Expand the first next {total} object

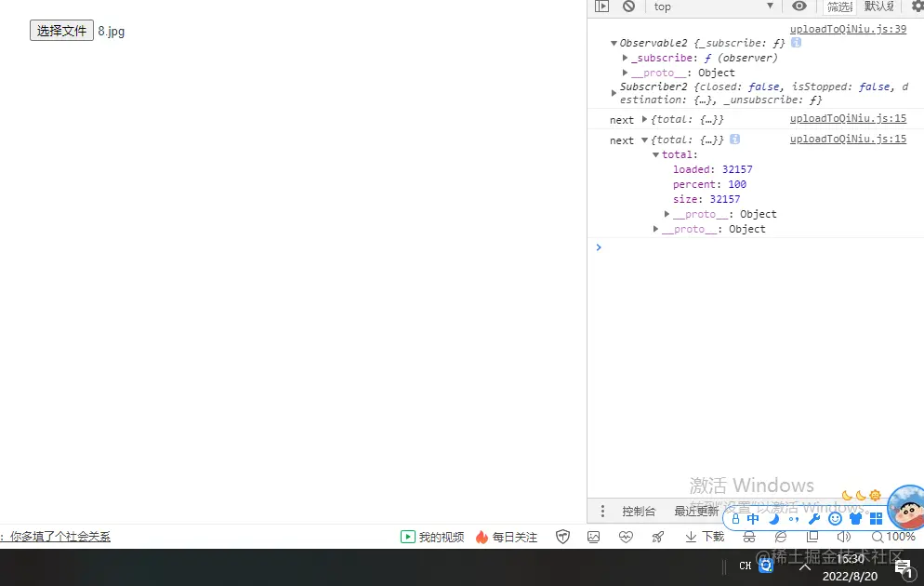(644, 119)
